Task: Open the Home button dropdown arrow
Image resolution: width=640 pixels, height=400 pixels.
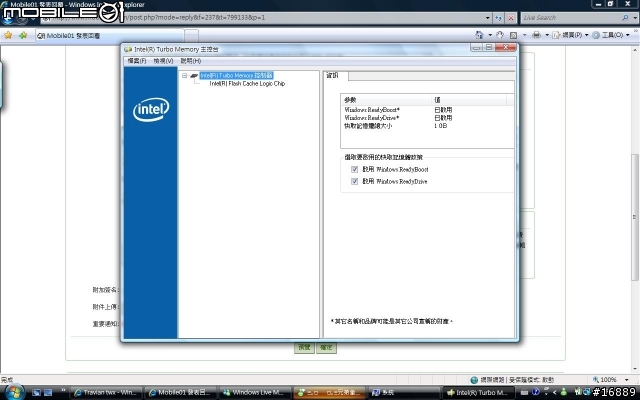Action: (x=490, y=35)
